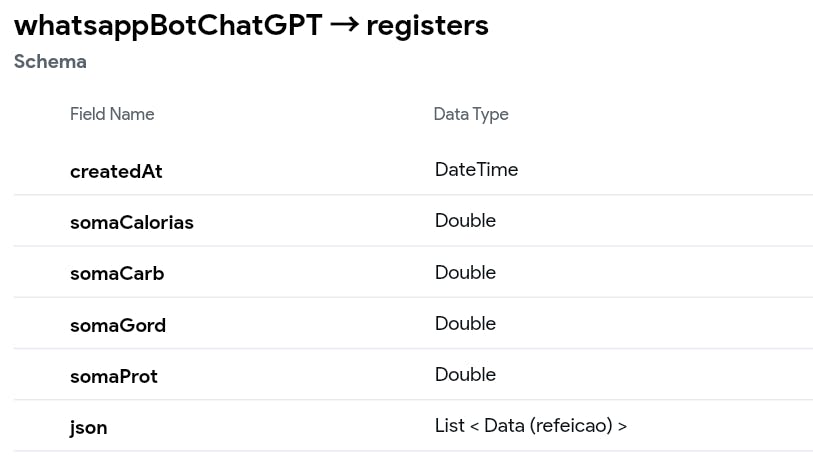Click the Double type beside somaProt
Viewport: 813px width, 464px height.
(x=465, y=375)
